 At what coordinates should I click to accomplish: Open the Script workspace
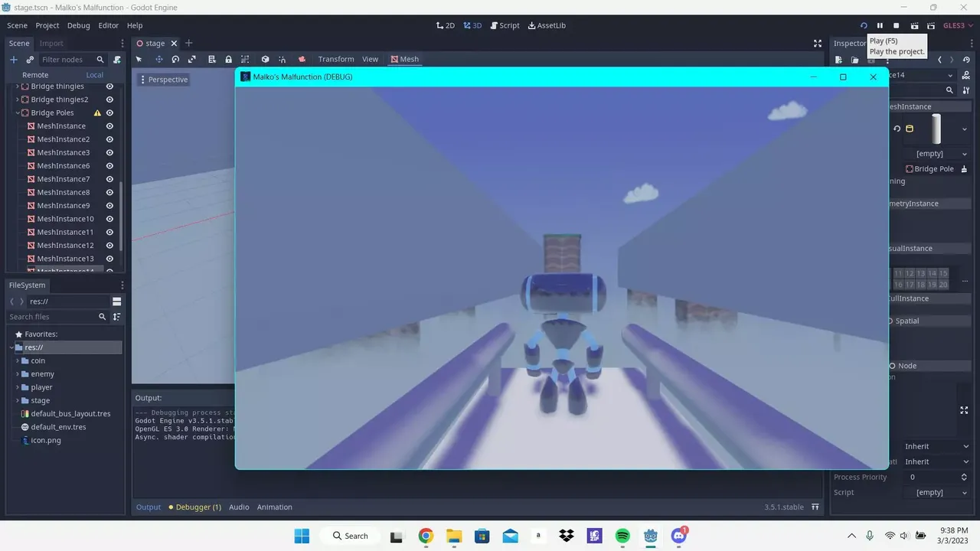pos(505,25)
